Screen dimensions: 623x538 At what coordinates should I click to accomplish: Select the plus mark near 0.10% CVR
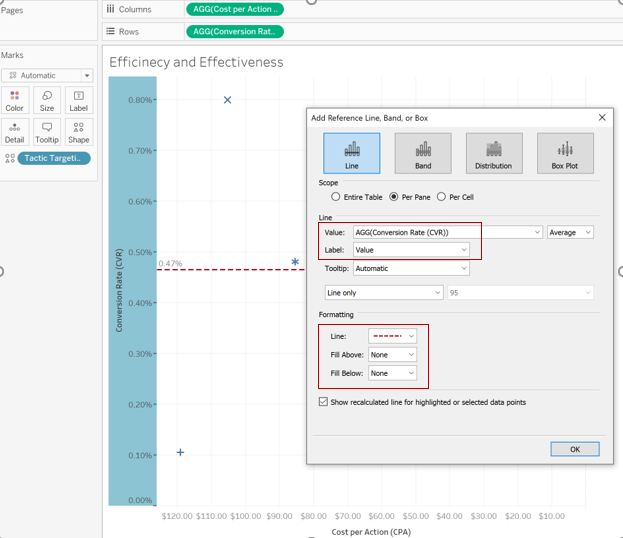coord(180,452)
